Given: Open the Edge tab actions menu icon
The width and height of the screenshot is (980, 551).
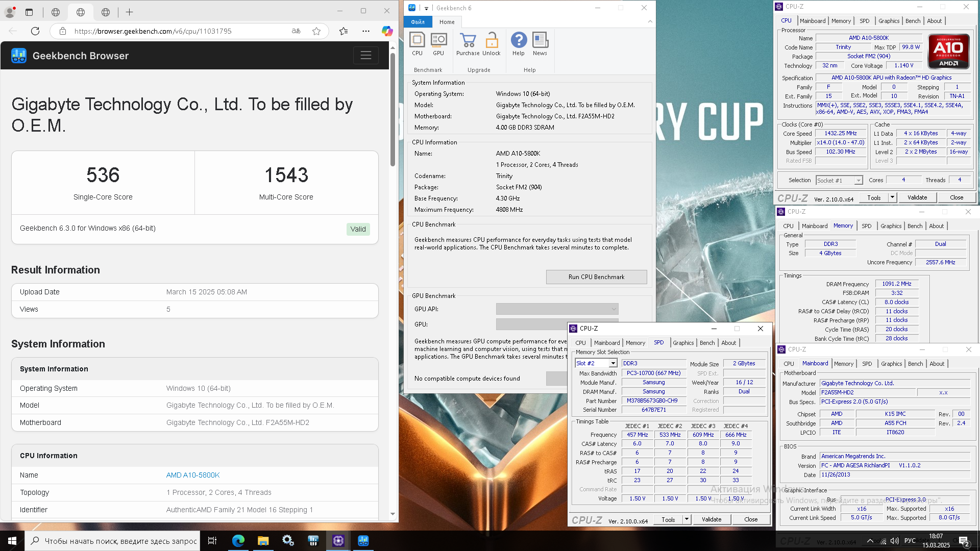Looking at the screenshot, I should [29, 12].
